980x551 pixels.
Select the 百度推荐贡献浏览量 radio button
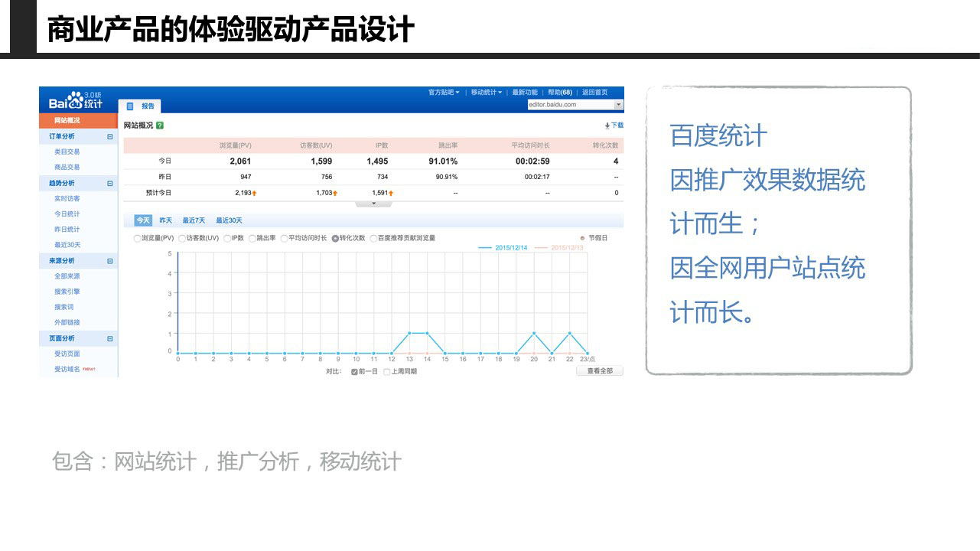tap(373, 239)
